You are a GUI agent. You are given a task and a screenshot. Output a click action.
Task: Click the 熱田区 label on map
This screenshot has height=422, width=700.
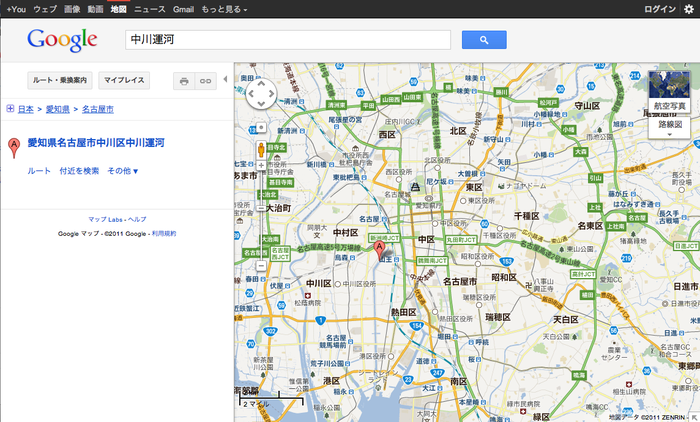[x=404, y=312]
